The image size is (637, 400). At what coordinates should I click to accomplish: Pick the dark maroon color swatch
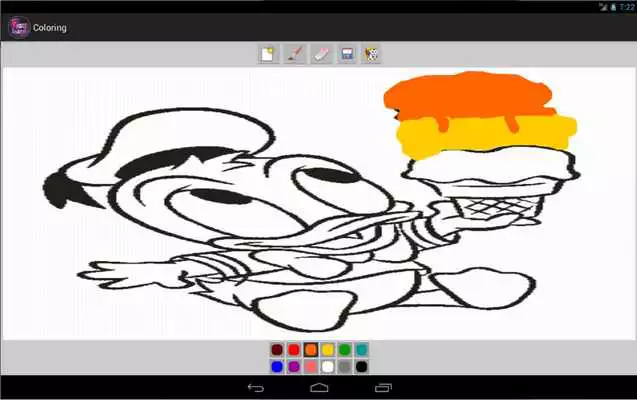click(277, 350)
